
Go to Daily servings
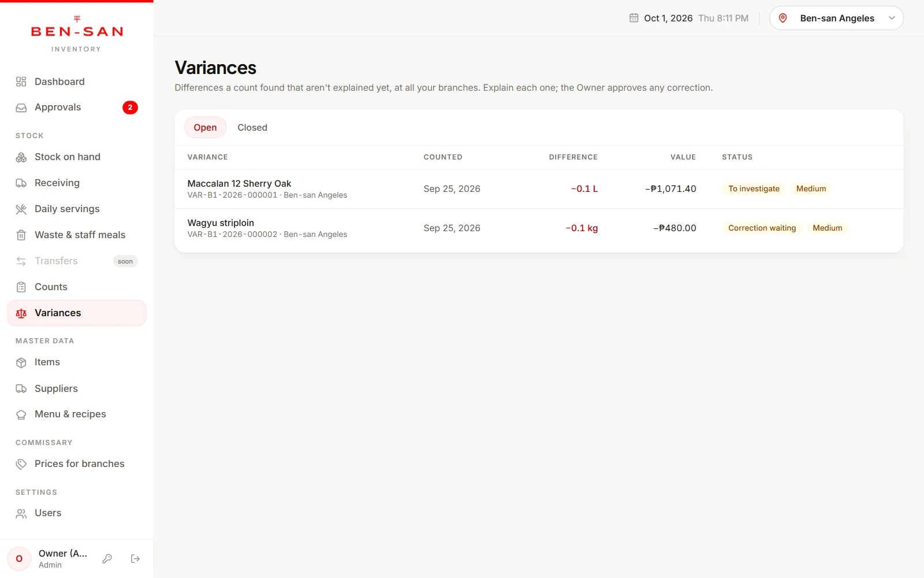[x=76, y=209]
